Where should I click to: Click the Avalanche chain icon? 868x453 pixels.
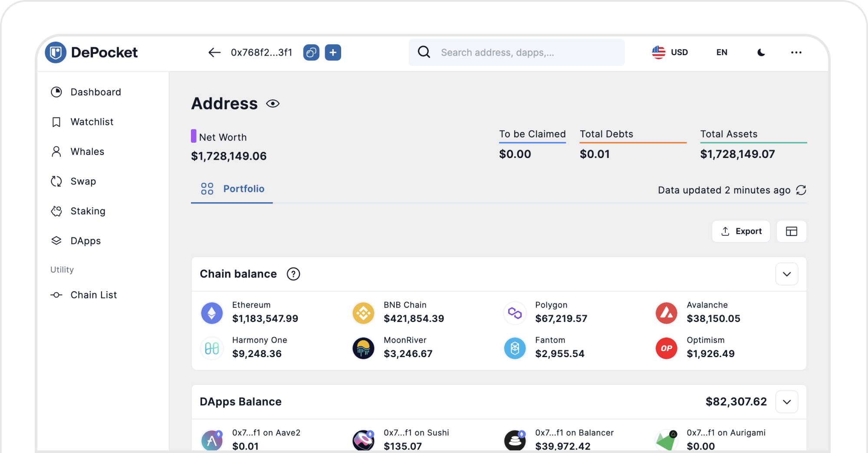tap(666, 313)
